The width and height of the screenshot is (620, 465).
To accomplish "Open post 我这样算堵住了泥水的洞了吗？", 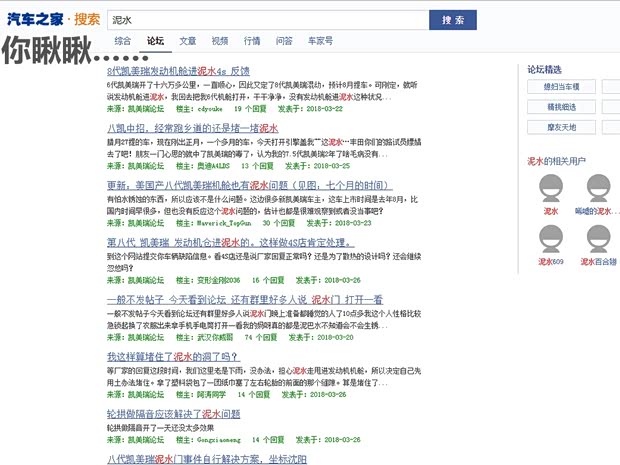I will pyautogui.click(x=173, y=357).
